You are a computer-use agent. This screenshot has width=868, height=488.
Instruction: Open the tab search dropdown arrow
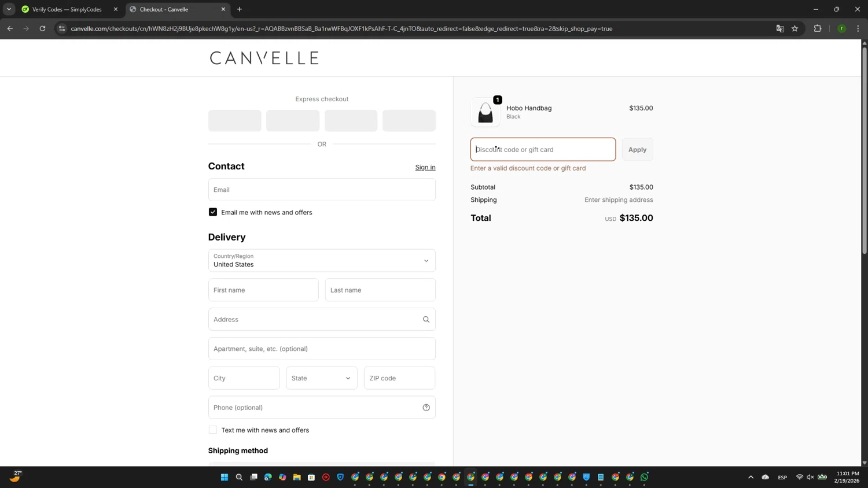tap(9, 9)
